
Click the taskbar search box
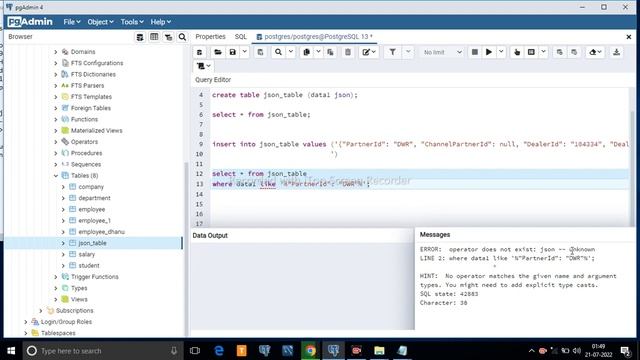click(102, 351)
